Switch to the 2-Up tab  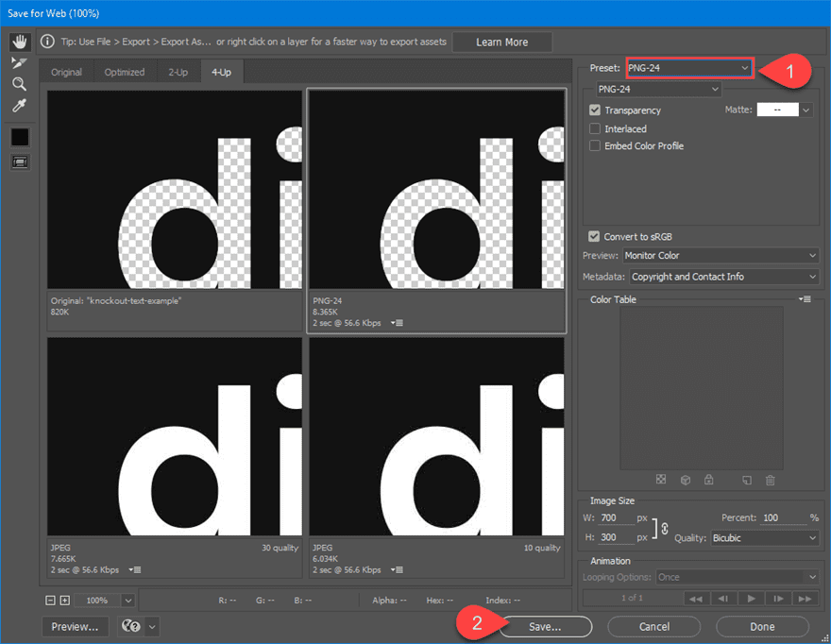click(178, 73)
